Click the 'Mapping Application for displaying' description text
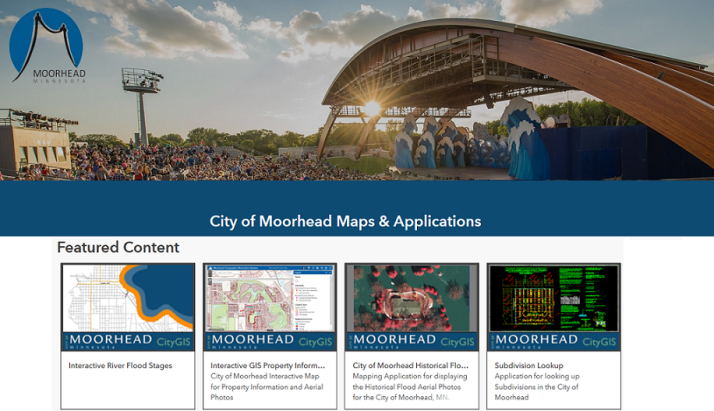This screenshot has width=714, height=411. click(x=410, y=387)
